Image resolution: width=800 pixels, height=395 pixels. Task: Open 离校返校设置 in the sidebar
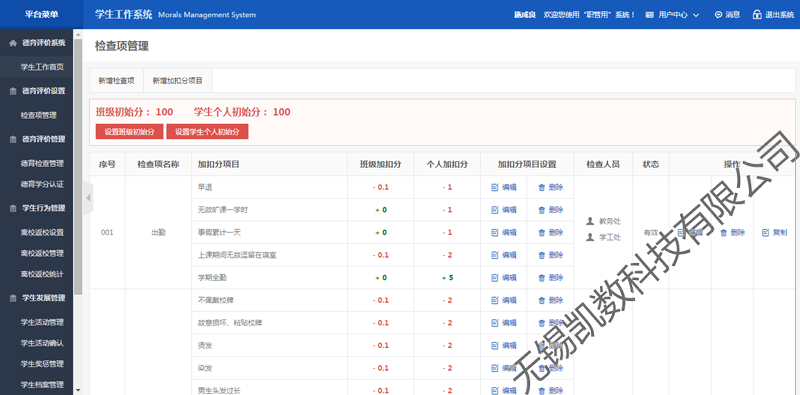42,233
